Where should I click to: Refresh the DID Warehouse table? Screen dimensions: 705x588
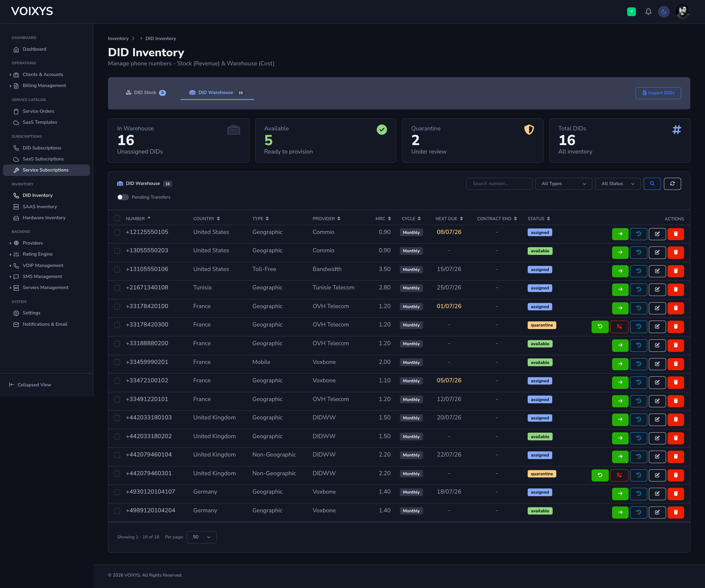click(x=672, y=184)
